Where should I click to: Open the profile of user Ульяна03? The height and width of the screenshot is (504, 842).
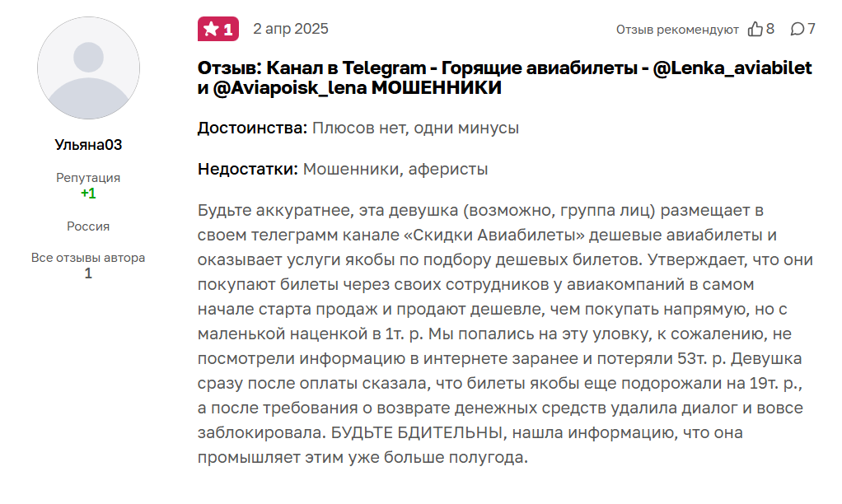[x=88, y=145]
